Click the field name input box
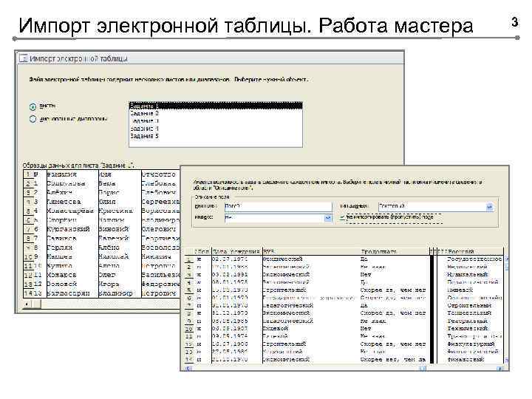This screenshot has width=532, height=399. coord(278,206)
